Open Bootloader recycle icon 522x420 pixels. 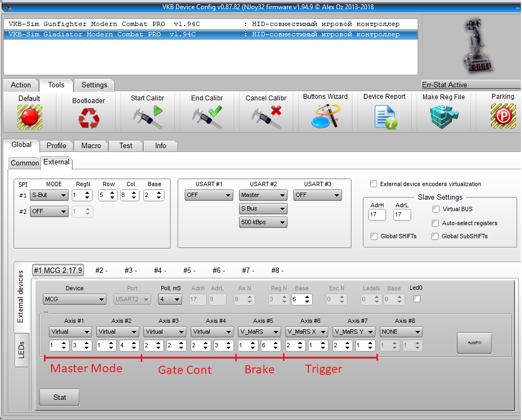click(89, 118)
